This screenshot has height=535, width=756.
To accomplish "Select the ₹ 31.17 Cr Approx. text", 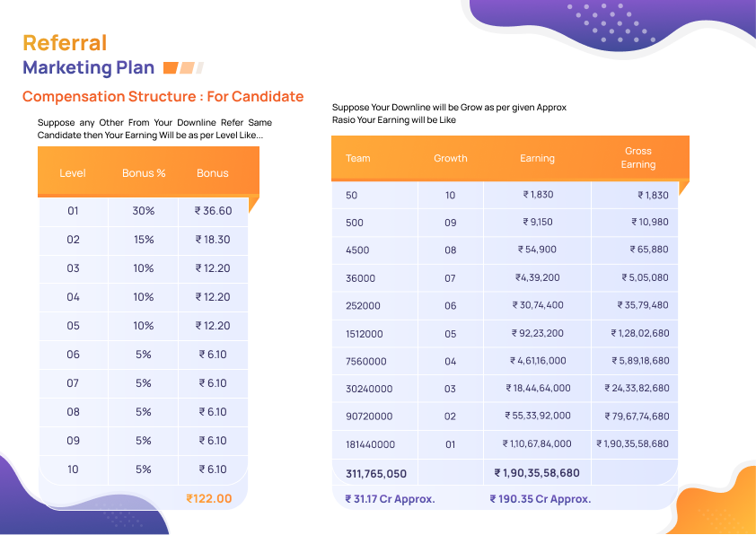I will [x=391, y=499].
